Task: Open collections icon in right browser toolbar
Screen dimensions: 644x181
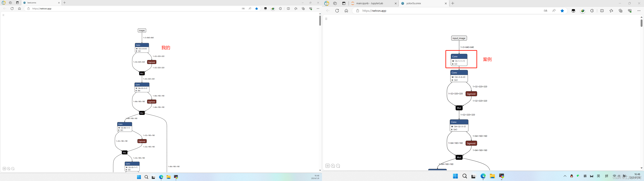Action: 621,11
